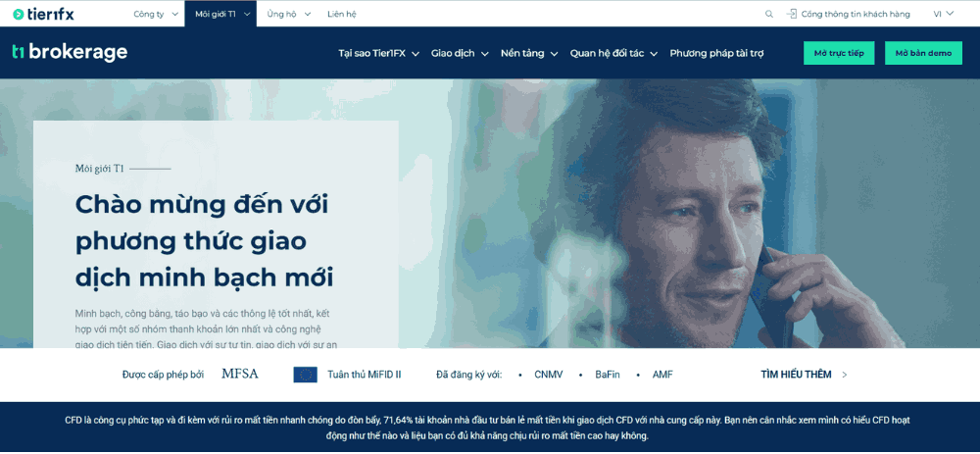The image size is (980, 454).
Task: Open the Giao dịch menu
Action: point(460,54)
